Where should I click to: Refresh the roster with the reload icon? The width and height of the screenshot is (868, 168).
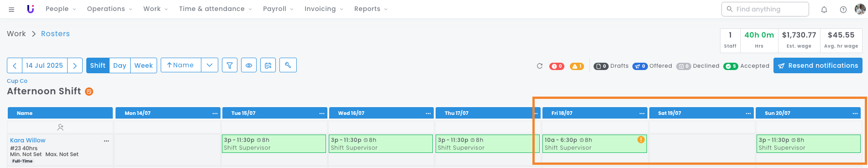click(540, 66)
